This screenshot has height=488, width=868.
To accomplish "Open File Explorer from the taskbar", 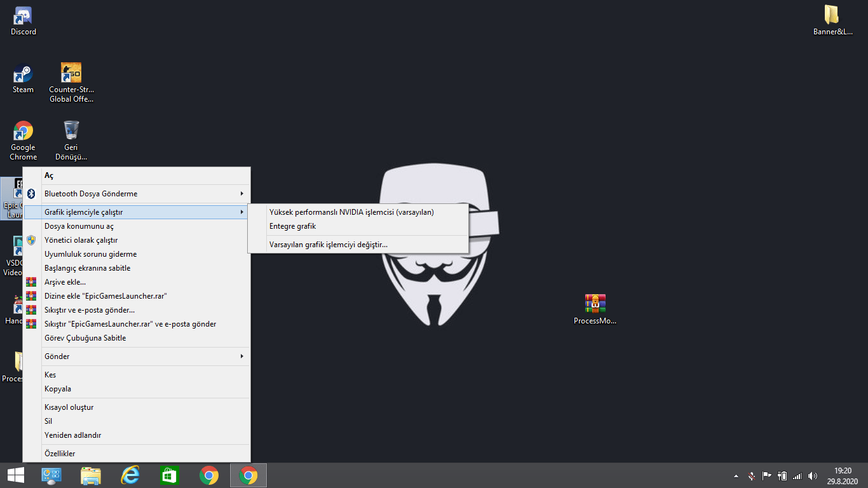I will (x=91, y=475).
